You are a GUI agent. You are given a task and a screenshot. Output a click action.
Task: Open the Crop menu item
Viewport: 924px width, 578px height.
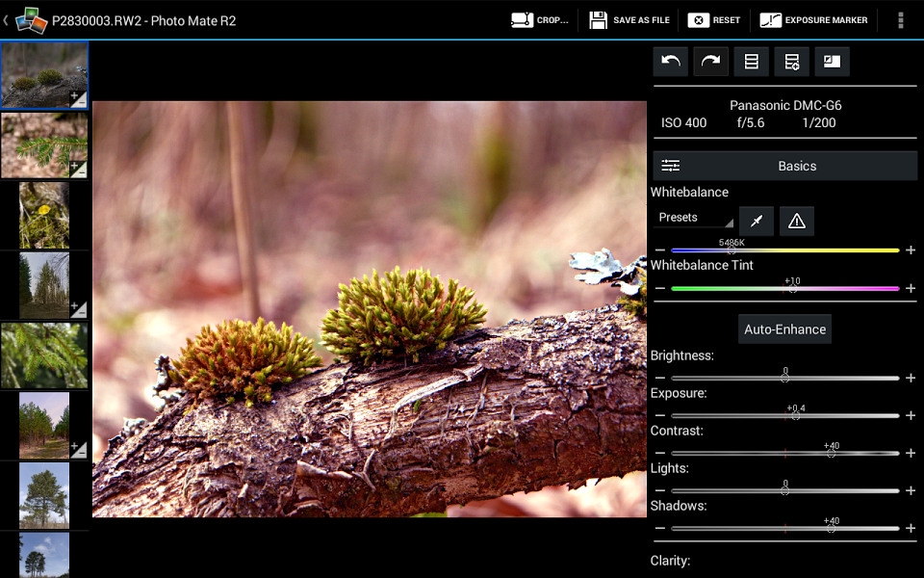point(539,20)
